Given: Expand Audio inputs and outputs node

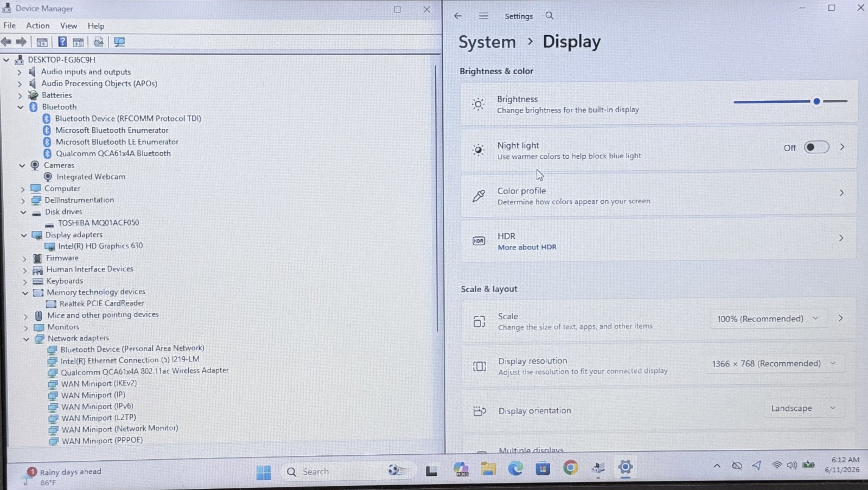Looking at the screenshot, I should (20, 72).
